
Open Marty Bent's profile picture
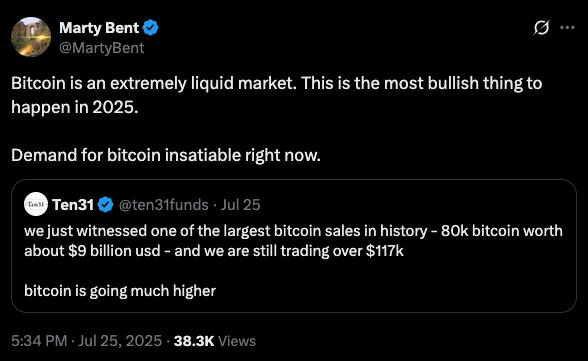click(x=31, y=37)
